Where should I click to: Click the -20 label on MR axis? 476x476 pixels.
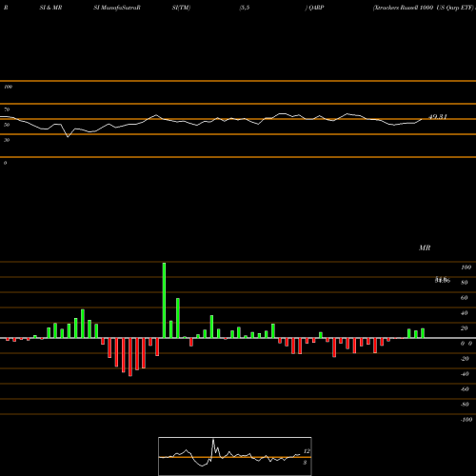pos(465,359)
